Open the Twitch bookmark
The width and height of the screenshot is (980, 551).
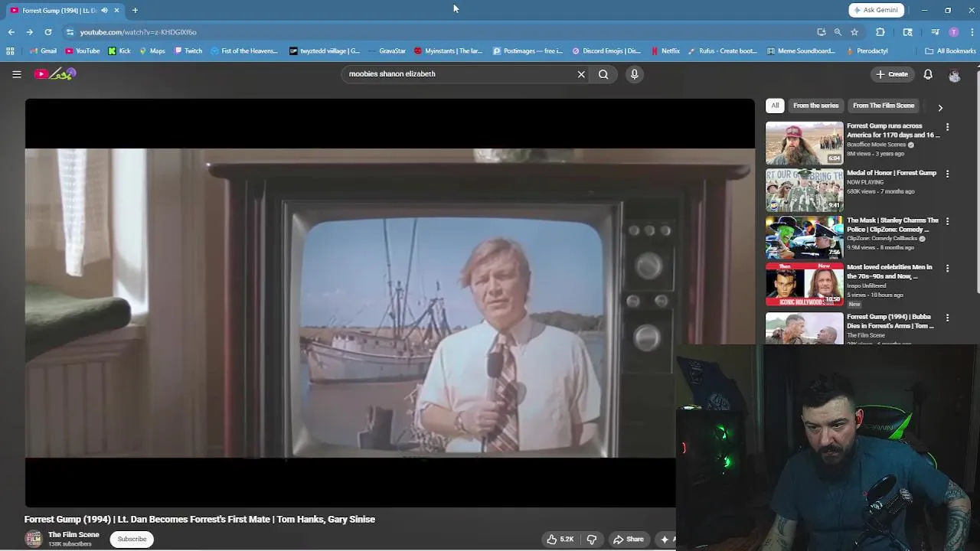point(188,51)
